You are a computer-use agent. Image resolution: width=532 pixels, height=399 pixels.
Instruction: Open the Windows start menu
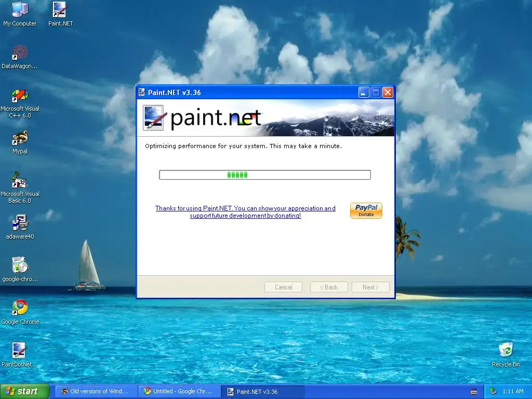coord(25,391)
